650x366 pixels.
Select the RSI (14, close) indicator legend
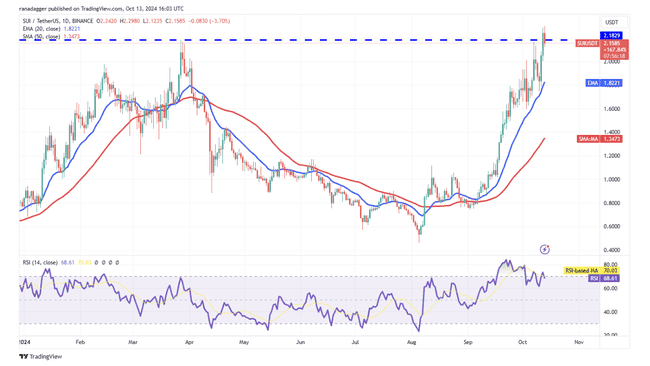click(x=40, y=262)
